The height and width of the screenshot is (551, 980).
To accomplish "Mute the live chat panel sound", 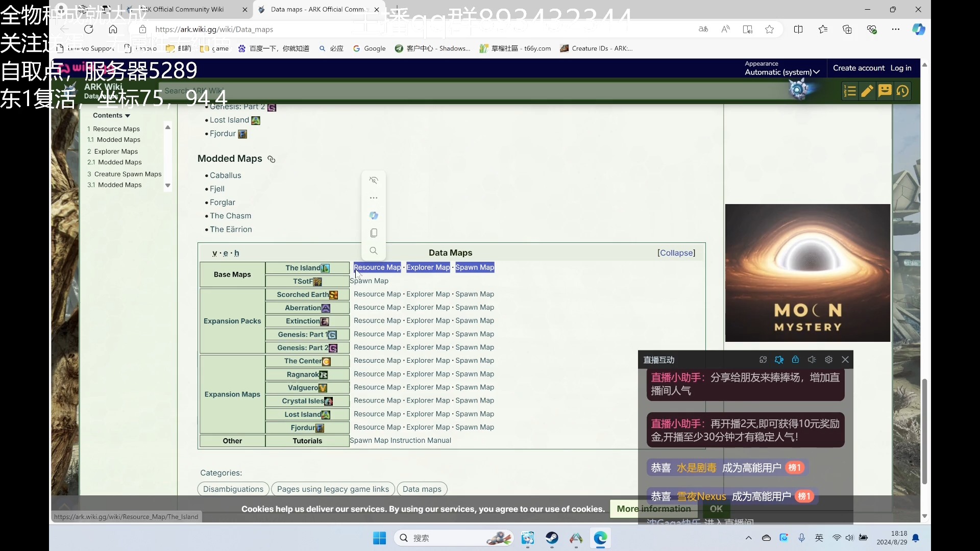I will (812, 360).
